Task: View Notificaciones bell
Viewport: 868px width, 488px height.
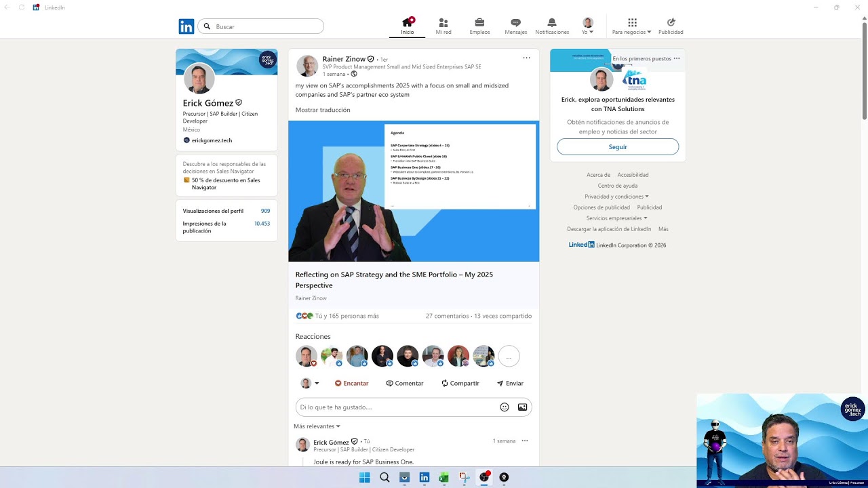Action: click(x=552, y=26)
